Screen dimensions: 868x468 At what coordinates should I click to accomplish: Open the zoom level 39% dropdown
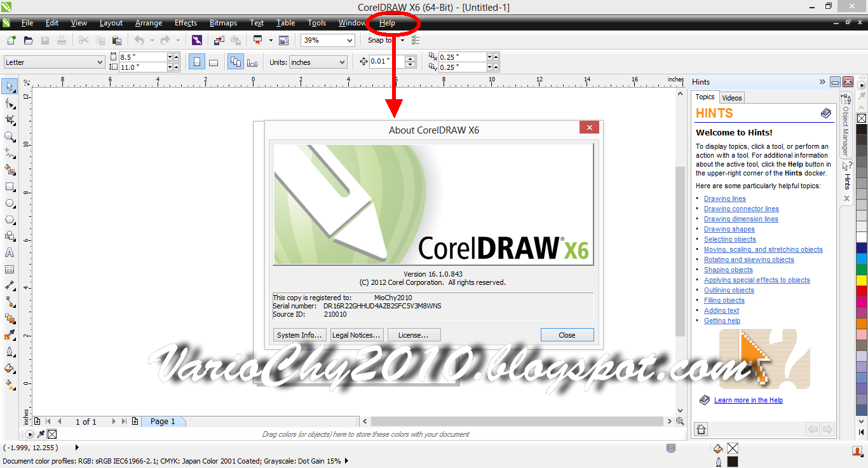pos(349,40)
